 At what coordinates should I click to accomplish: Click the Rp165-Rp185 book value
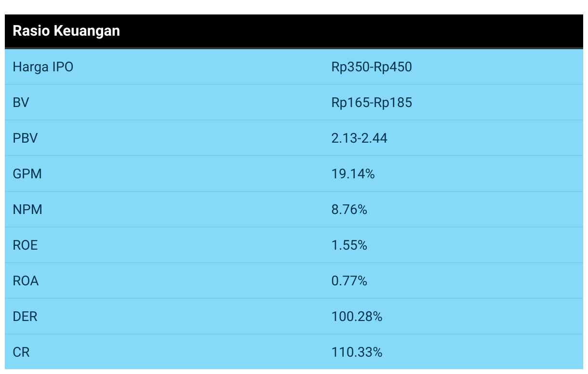[x=372, y=103]
